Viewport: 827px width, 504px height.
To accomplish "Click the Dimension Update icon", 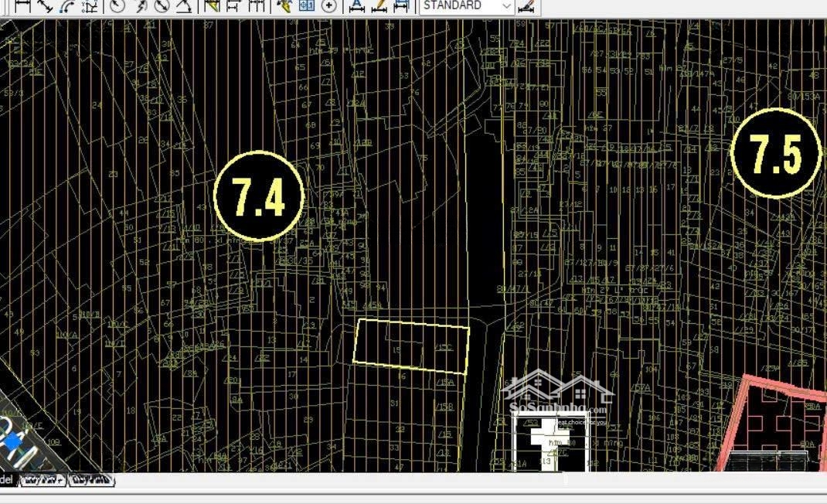I will pyautogui.click(x=401, y=5).
